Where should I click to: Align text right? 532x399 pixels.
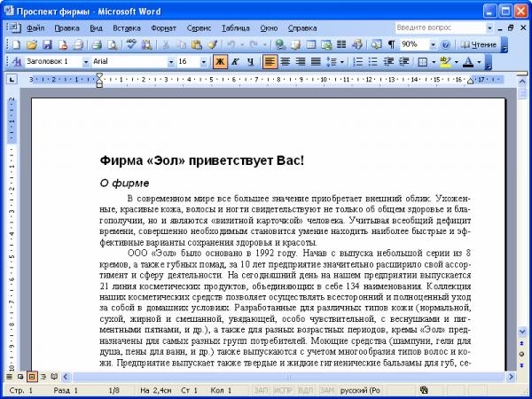pyautogui.click(x=301, y=62)
